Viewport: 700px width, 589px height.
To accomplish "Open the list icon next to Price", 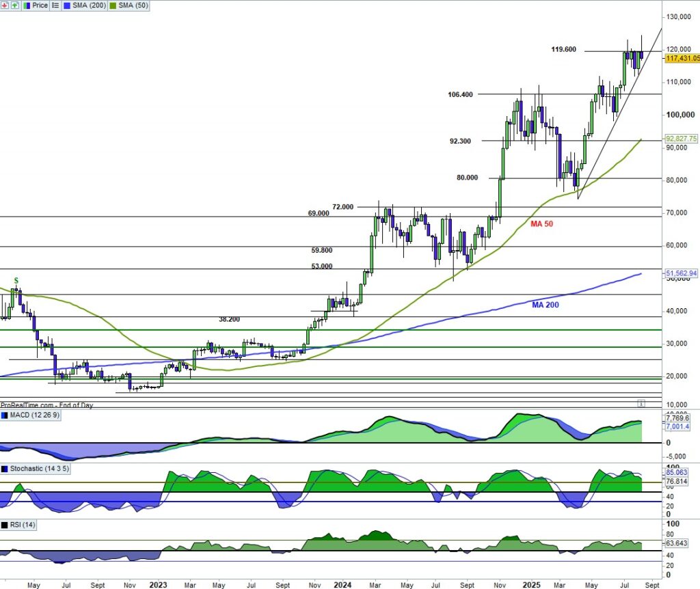I will point(55,5).
